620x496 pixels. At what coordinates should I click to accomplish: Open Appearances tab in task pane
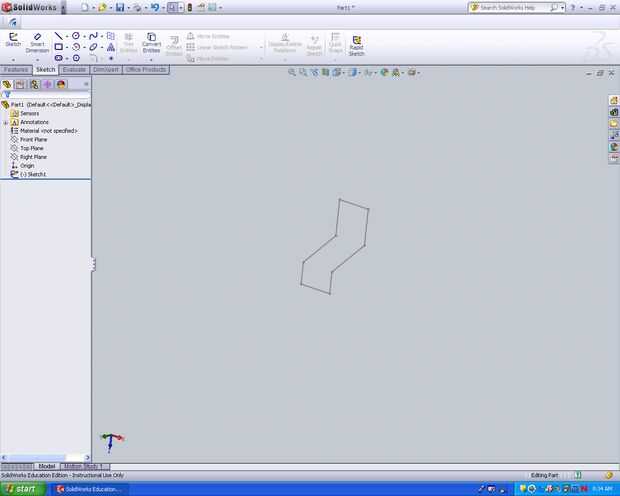614,147
